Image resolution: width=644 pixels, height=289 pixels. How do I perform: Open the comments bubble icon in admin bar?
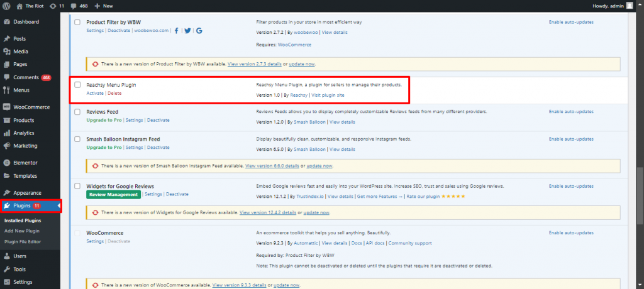click(74, 6)
